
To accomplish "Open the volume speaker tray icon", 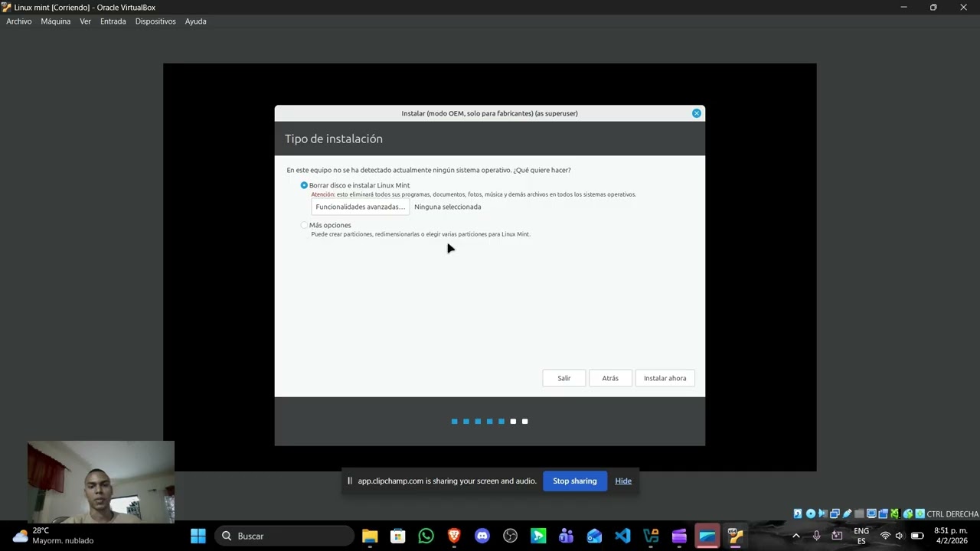I will [x=900, y=536].
